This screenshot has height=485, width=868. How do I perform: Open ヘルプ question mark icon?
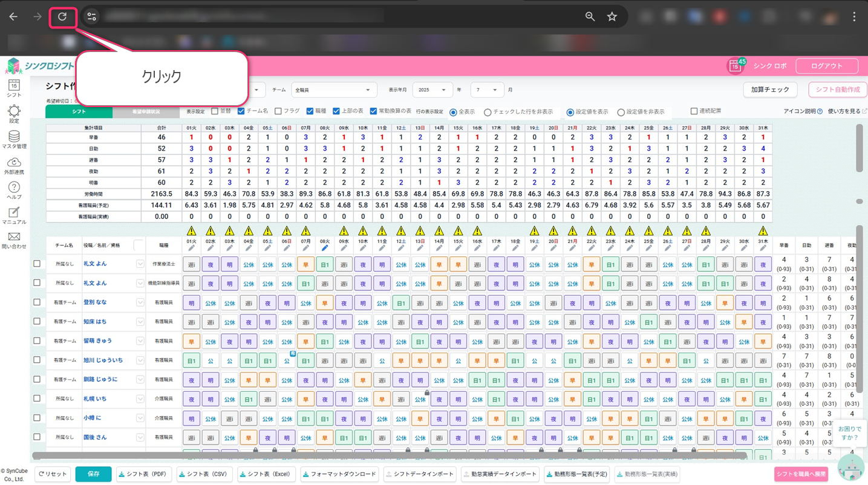[x=14, y=188]
